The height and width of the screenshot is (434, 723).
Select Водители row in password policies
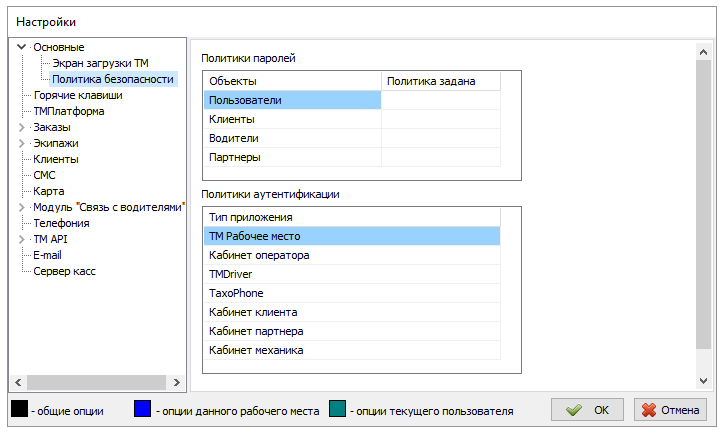pos(233,138)
